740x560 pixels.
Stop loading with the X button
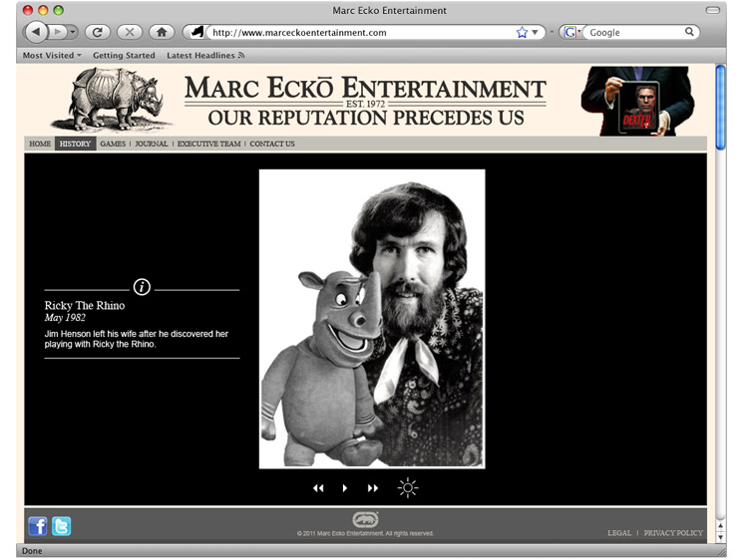pos(130,32)
